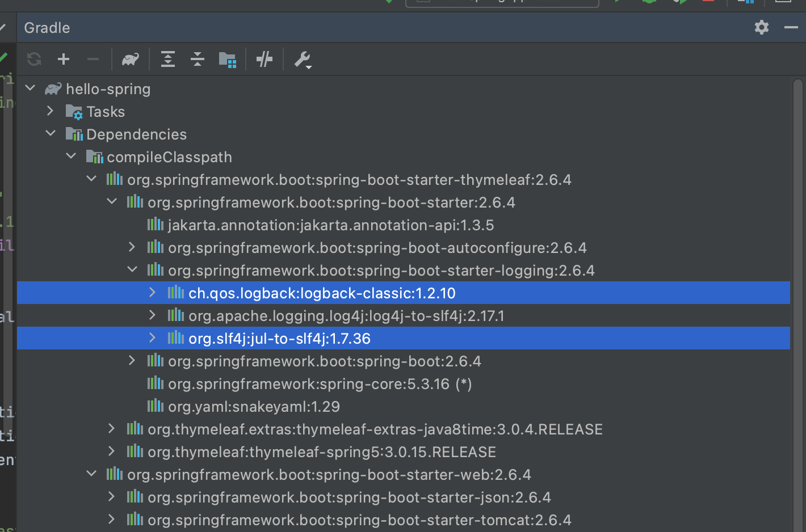Viewport: 806px width, 532px height.
Task: Click library icon beside jakarta.annotation-api:1.3.5
Action: pyautogui.click(x=156, y=224)
